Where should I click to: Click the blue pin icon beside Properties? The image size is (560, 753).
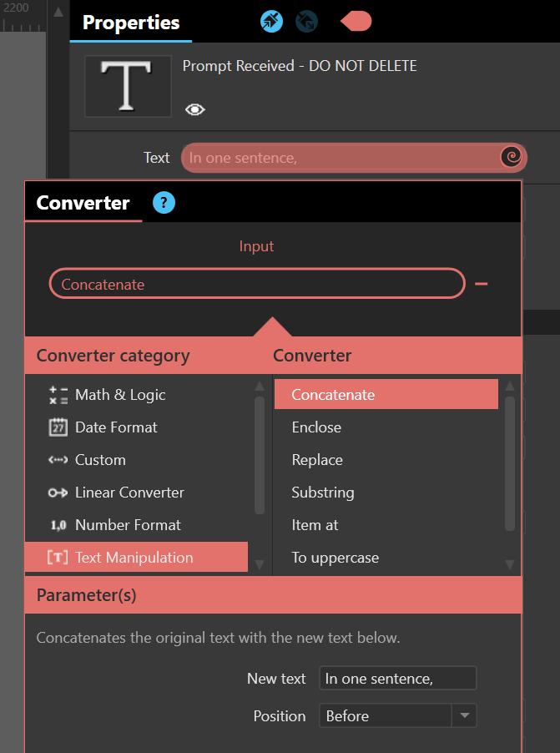coord(271,22)
